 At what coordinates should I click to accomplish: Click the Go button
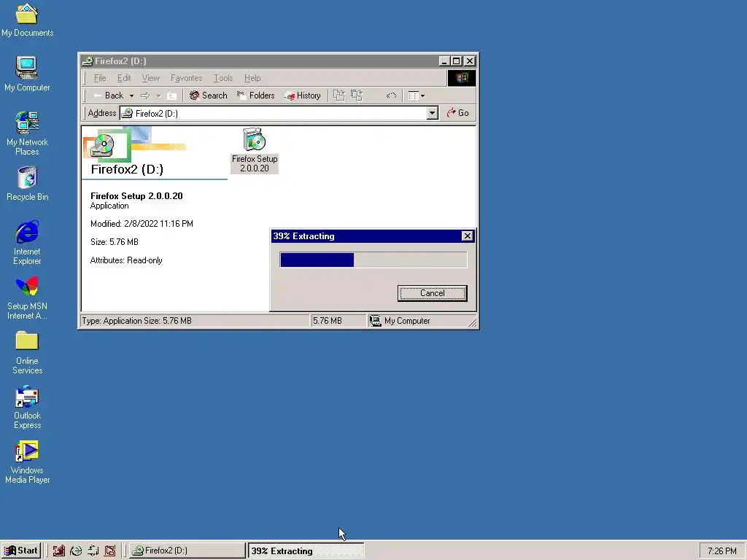click(457, 113)
